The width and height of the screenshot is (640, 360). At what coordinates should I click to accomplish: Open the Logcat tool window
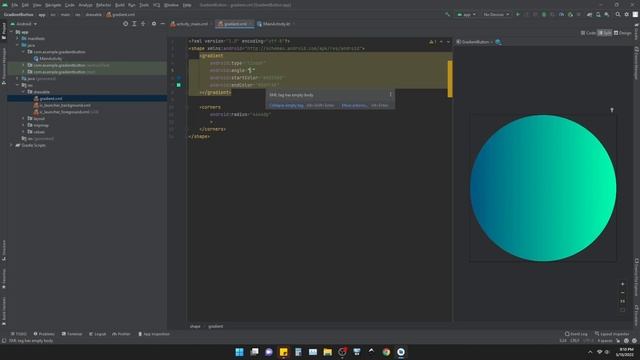tap(98, 334)
